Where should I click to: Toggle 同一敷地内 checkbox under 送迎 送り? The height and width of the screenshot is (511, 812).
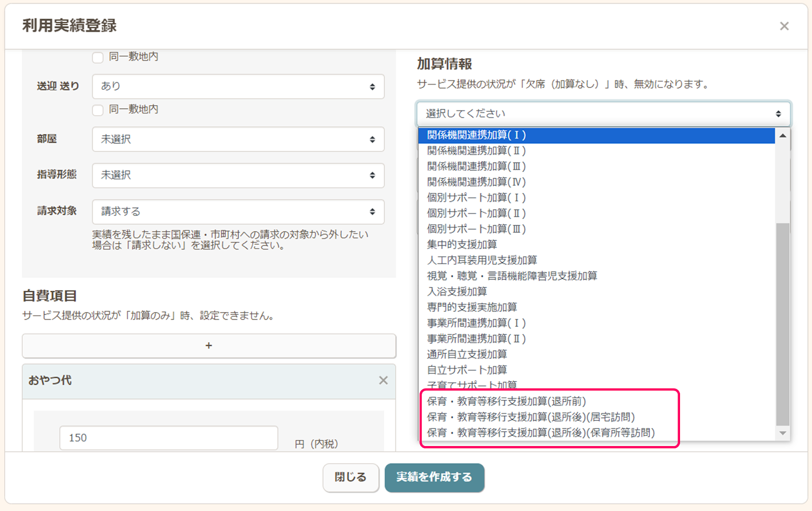(x=98, y=110)
